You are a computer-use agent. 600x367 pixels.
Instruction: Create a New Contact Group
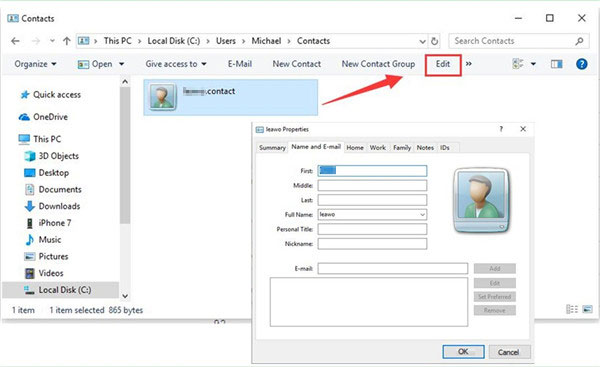point(378,64)
